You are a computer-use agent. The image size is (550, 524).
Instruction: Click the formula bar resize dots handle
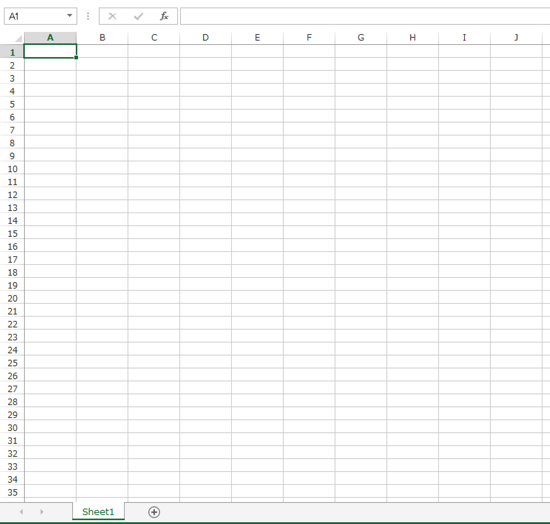[88, 16]
